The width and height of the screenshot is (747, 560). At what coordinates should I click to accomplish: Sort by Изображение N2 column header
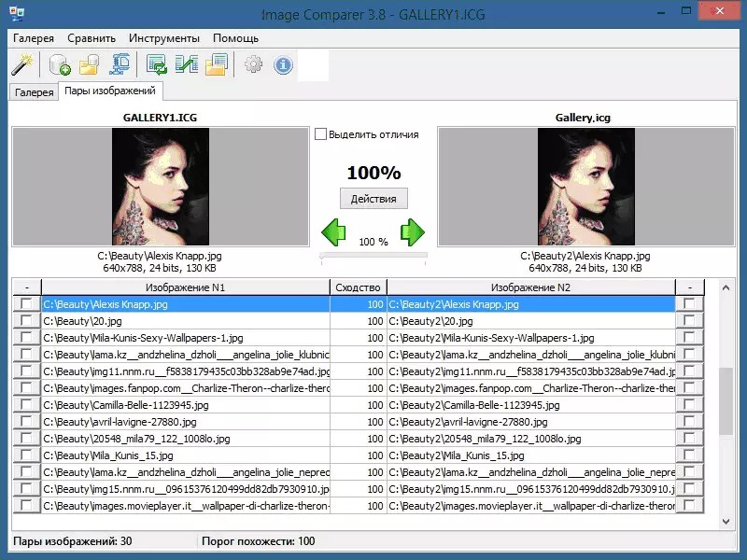click(x=530, y=287)
